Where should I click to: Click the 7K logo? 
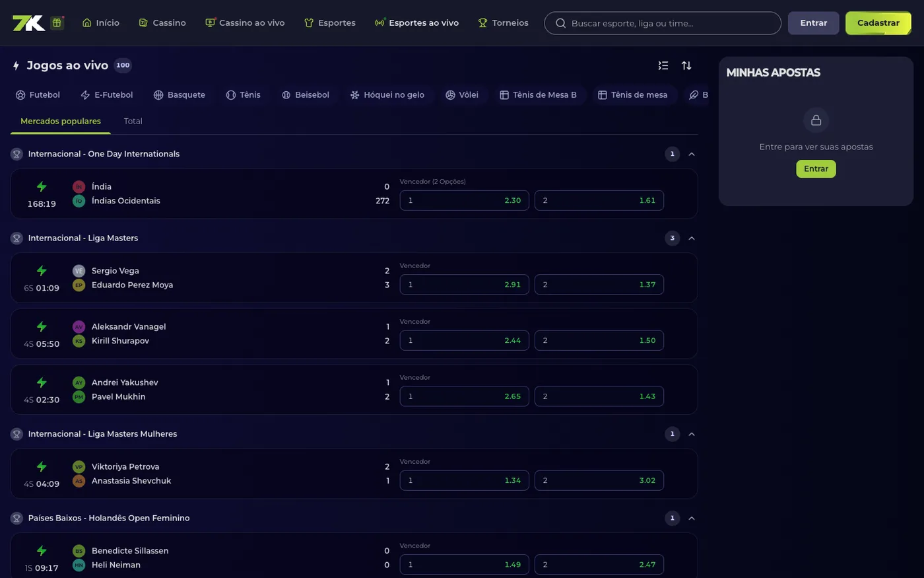click(28, 23)
